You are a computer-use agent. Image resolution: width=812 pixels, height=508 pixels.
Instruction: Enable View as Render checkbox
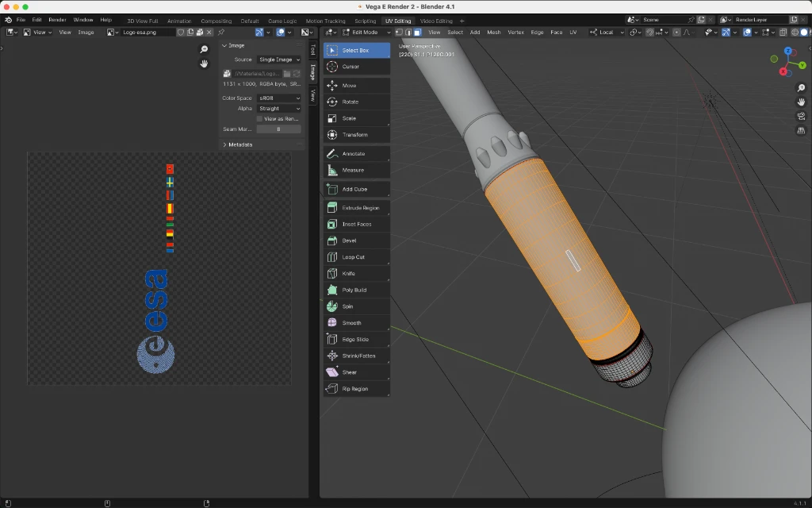[260, 119]
